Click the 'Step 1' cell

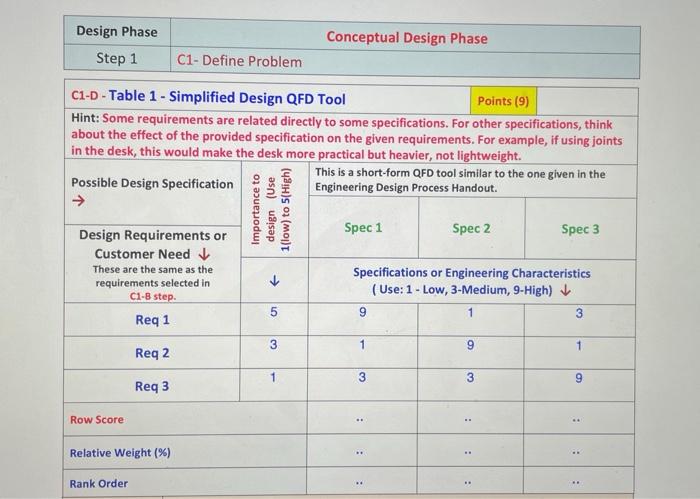(x=117, y=58)
